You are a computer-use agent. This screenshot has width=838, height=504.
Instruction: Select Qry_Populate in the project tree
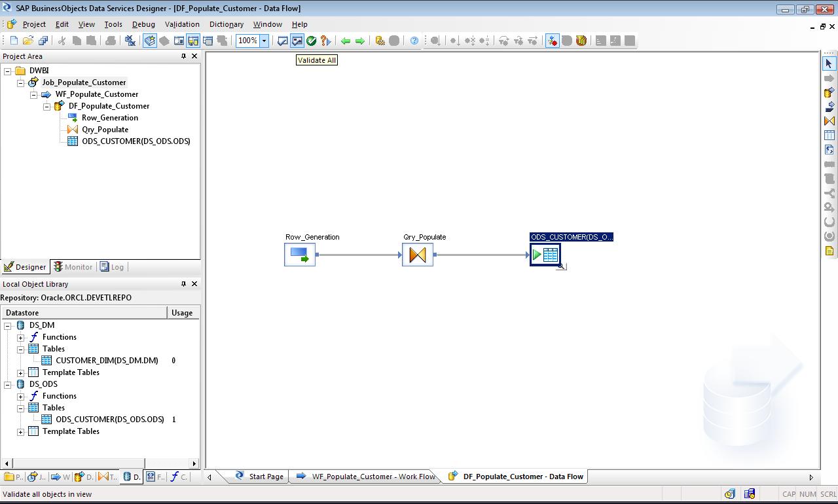(x=105, y=130)
